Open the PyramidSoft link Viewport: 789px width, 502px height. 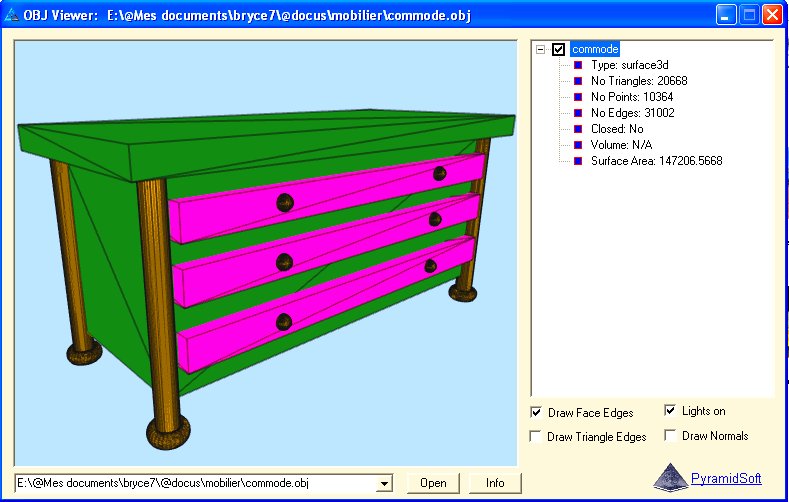click(x=726, y=478)
